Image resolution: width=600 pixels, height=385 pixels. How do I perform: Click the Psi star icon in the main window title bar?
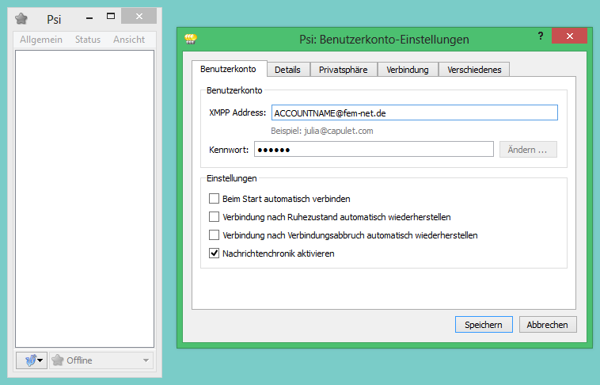click(21, 18)
